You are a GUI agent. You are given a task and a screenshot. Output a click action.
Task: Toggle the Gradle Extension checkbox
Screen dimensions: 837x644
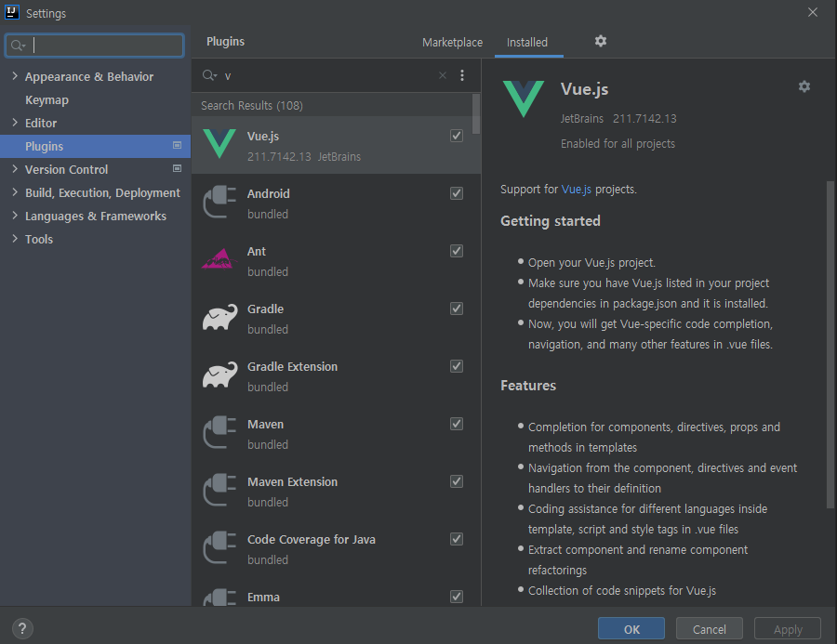click(457, 366)
